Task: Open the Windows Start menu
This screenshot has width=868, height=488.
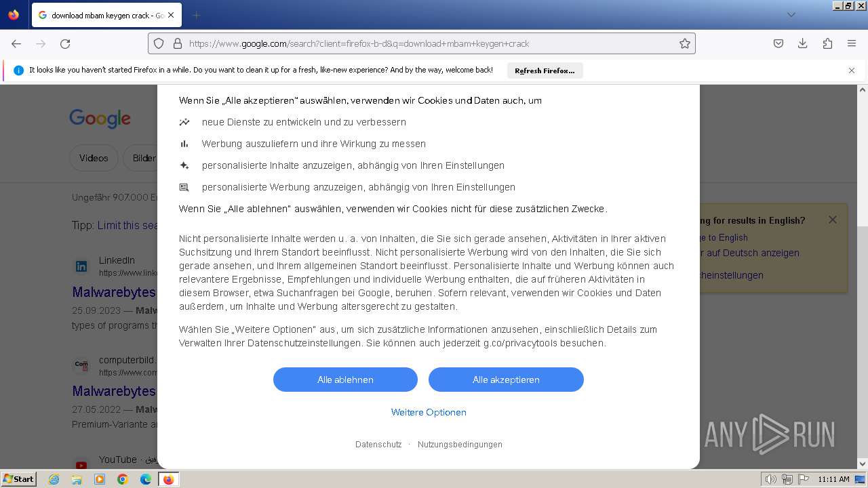Action: click(x=19, y=479)
